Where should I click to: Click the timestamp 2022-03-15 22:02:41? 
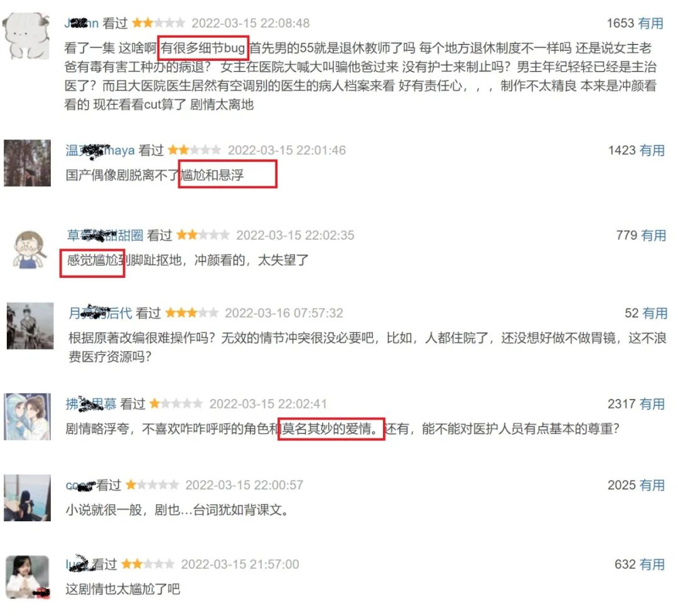pos(268,404)
